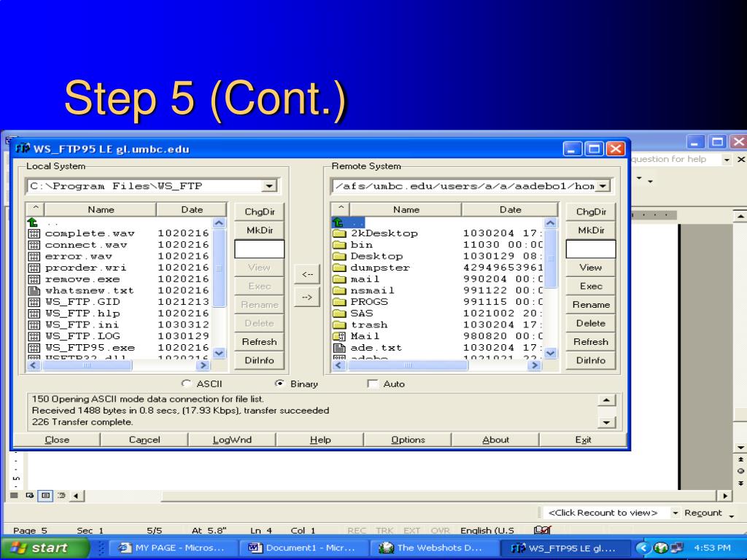
Task: Sort local files by Name column
Action: point(101,209)
